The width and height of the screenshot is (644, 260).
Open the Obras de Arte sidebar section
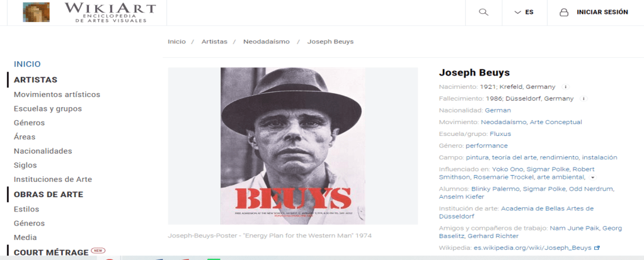click(x=49, y=195)
